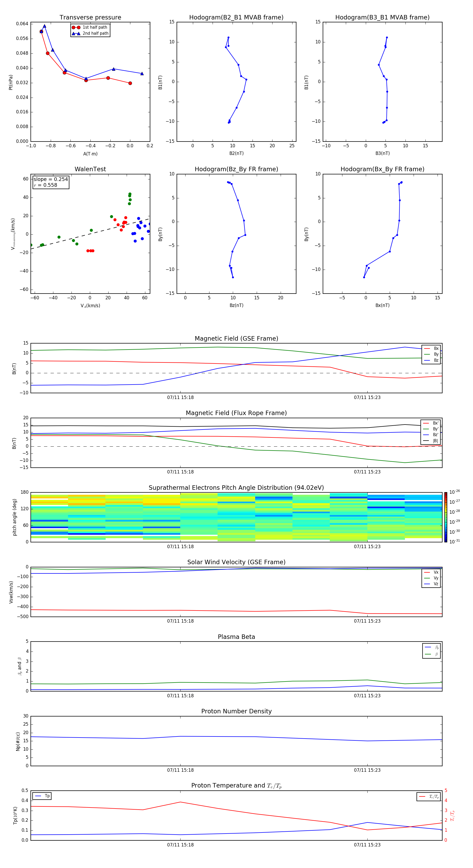
Task: Click the 'pitch angle (deg)' axis label
Action: [14, 517]
